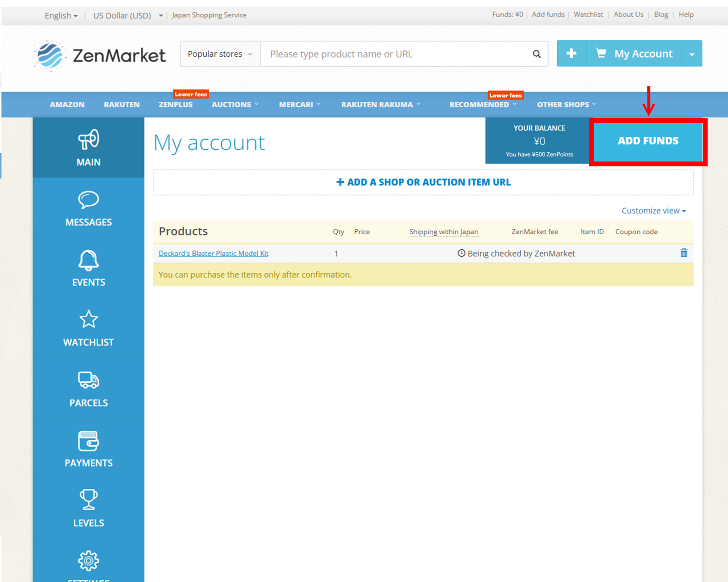Click the search magnifier icon
728x582 pixels.
(x=536, y=54)
